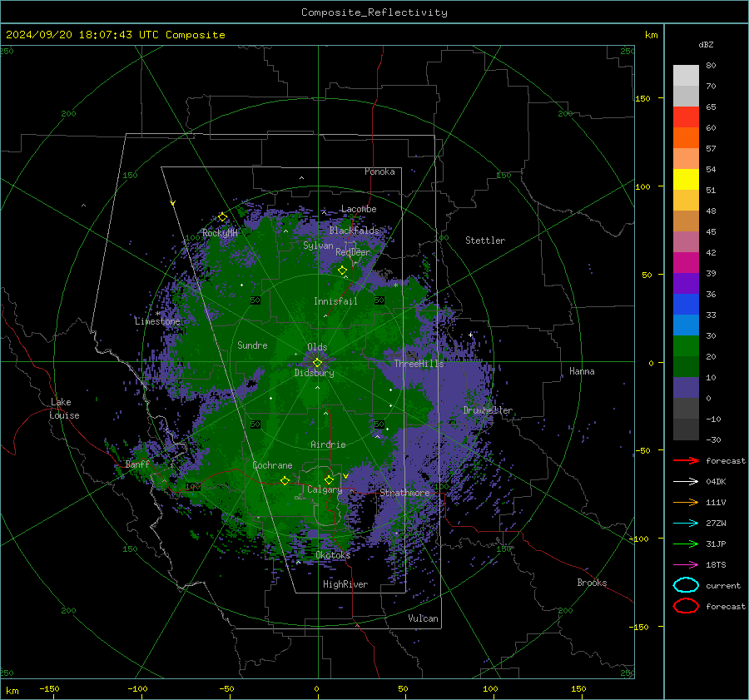Click the Ponoka town label
Image resolution: width=749 pixels, height=700 pixels.
point(379,171)
